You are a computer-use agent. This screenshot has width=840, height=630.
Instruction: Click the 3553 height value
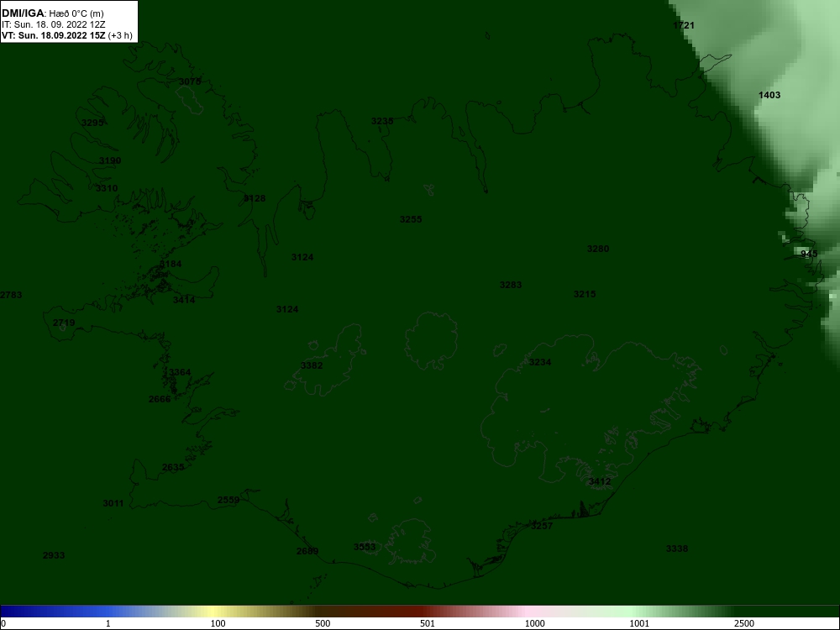(365, 547)
